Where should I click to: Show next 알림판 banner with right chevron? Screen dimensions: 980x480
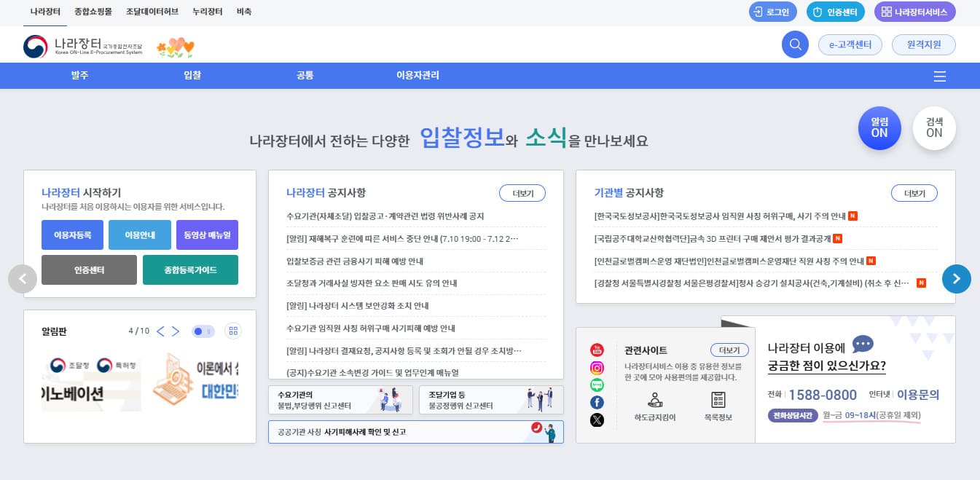(175, 331)
